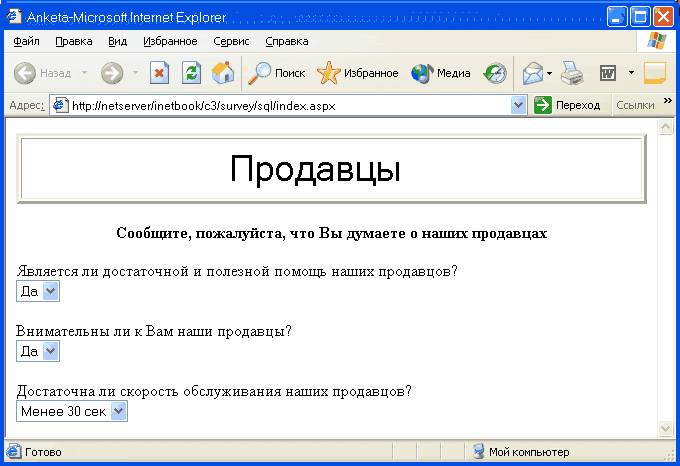This screenshot has height=466, width=680.
Task: Open Search (Поиск) toolbar button
Action: (x=276, y=73)
